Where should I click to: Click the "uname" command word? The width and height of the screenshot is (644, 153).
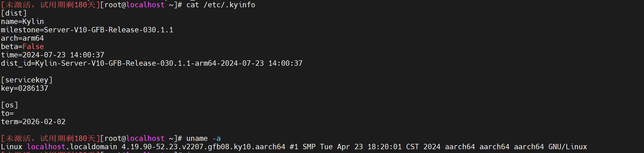tap(197, 138)
